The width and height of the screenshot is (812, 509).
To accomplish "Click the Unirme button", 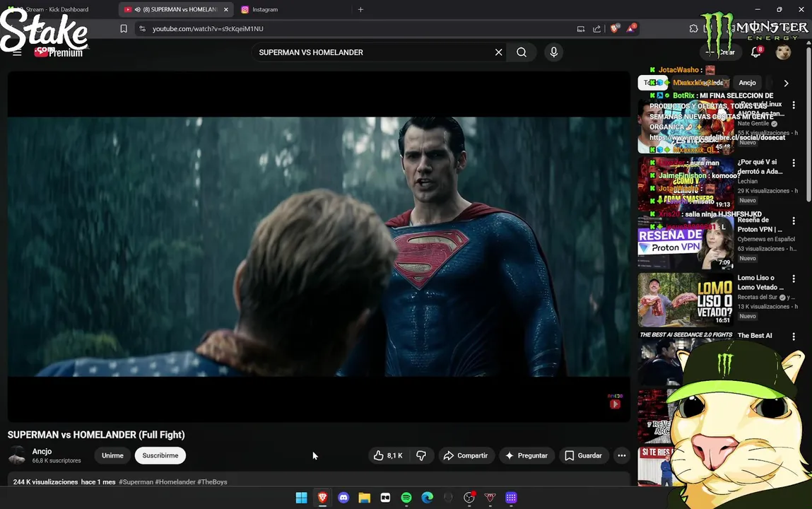I will 112,456.
